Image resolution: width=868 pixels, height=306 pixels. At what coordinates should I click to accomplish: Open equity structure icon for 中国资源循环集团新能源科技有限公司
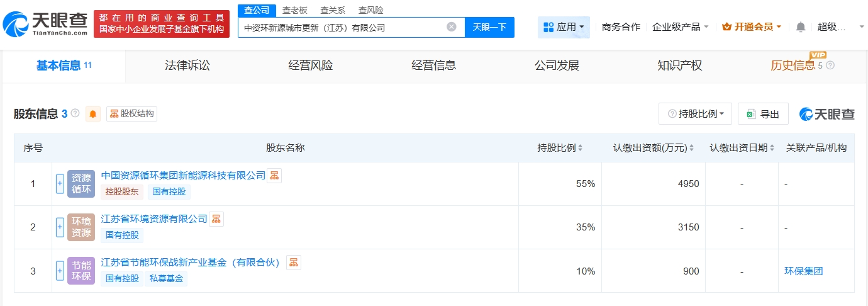tap(274, 176)
